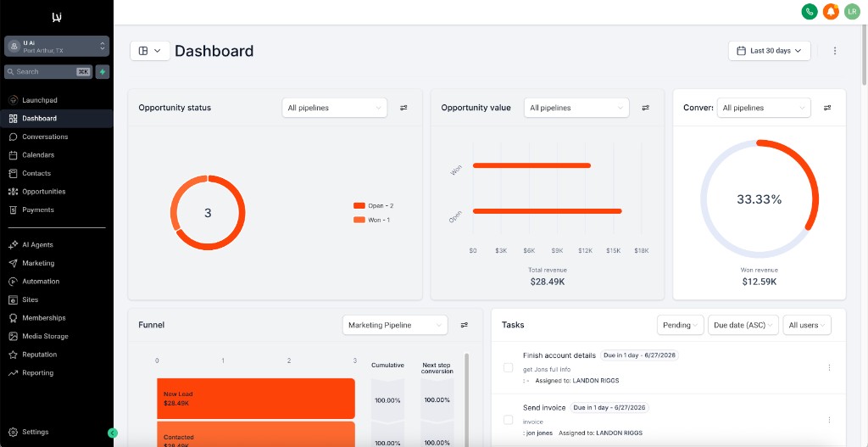Screen dimensions: 868x447
Task: Click the Marketing paper plane icon
Action: (x=14, y=263)
